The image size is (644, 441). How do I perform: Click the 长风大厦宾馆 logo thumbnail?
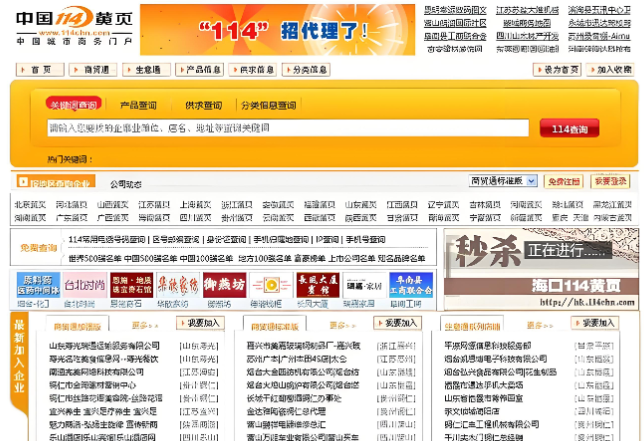(318, 285)
